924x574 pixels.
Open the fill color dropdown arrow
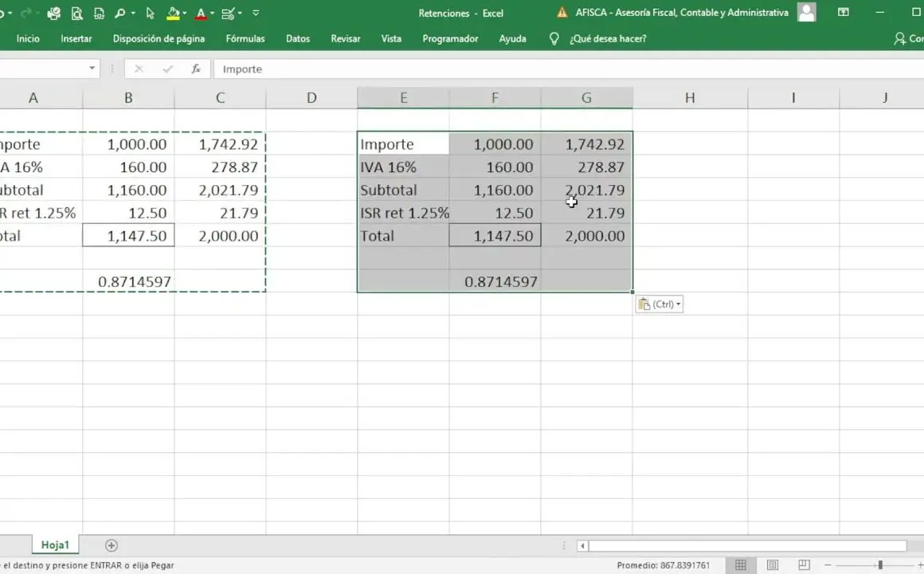click(185, 13)
